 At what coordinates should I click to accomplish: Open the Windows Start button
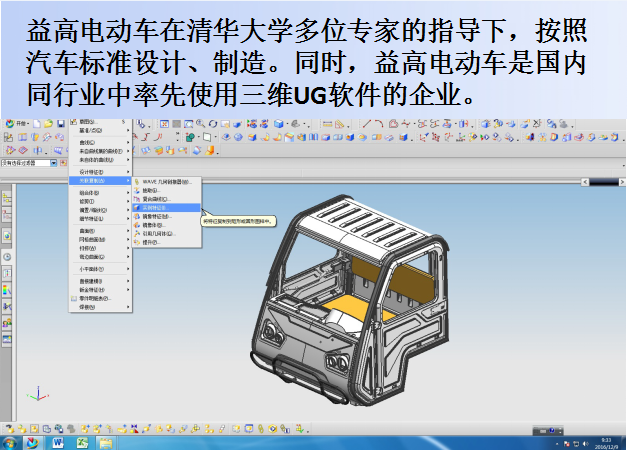tap(9, 443)
